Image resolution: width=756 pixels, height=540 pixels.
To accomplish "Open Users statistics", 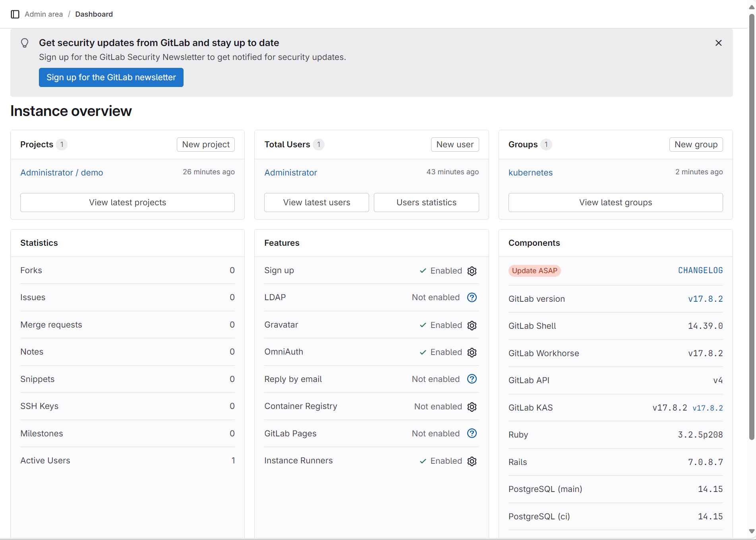I will click(426, 202).
